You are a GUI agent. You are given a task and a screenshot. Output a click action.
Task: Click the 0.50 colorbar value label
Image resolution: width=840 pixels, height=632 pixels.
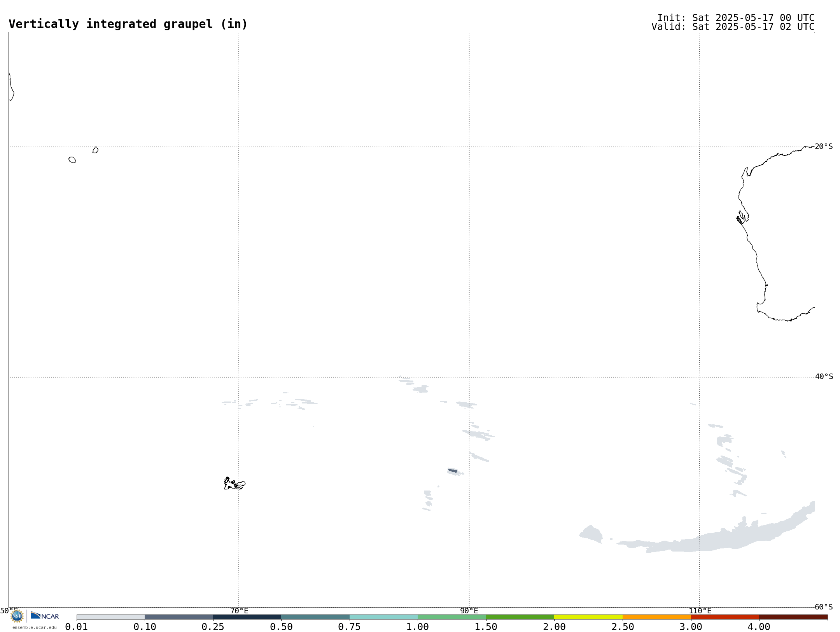[x=281, y=627]
